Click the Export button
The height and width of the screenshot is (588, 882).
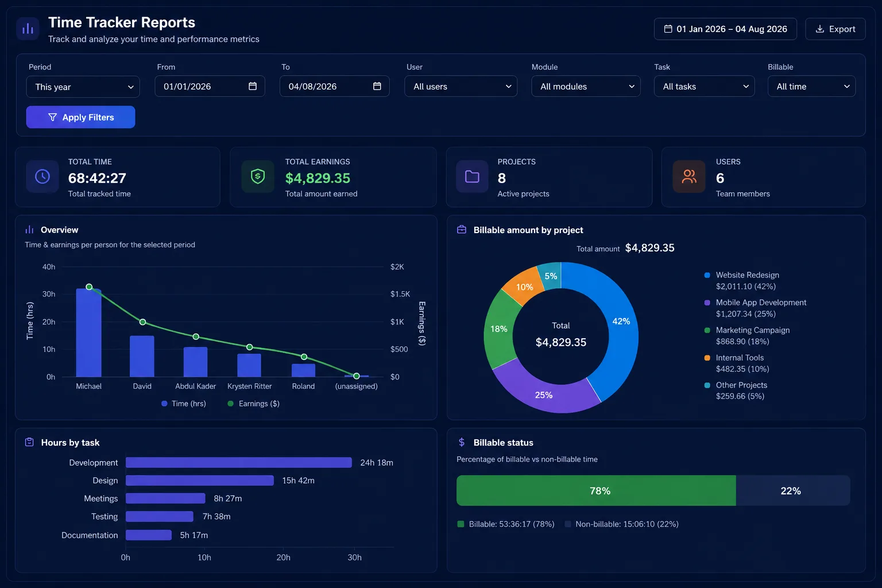pyautogui.click(x=835, y=29)
